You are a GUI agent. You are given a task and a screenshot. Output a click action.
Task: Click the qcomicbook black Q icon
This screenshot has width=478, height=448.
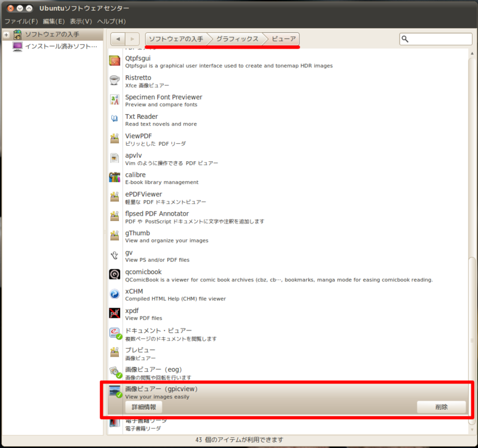pyautogui.click(x=115, y=274)
